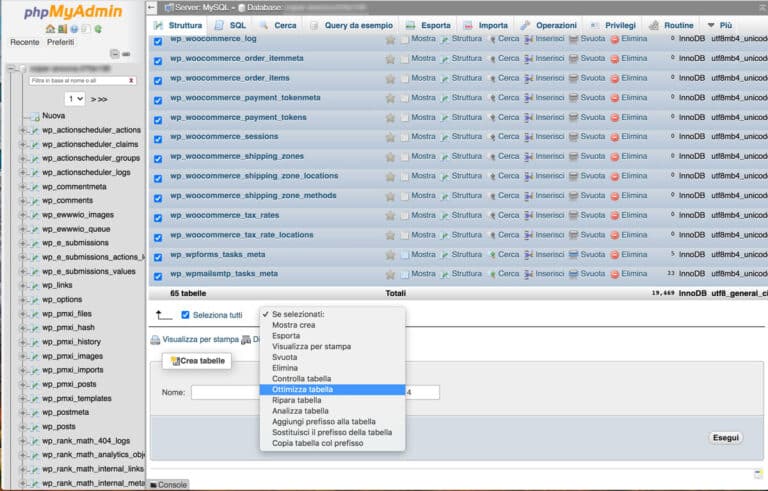Uncheck the wp_wpmailsmtp_tasks_meta checkbox

click(158, 276)
